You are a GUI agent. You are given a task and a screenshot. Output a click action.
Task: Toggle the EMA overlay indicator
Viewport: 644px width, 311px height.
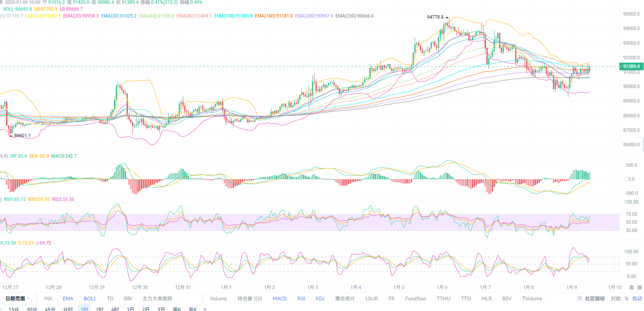click(68, 298)
